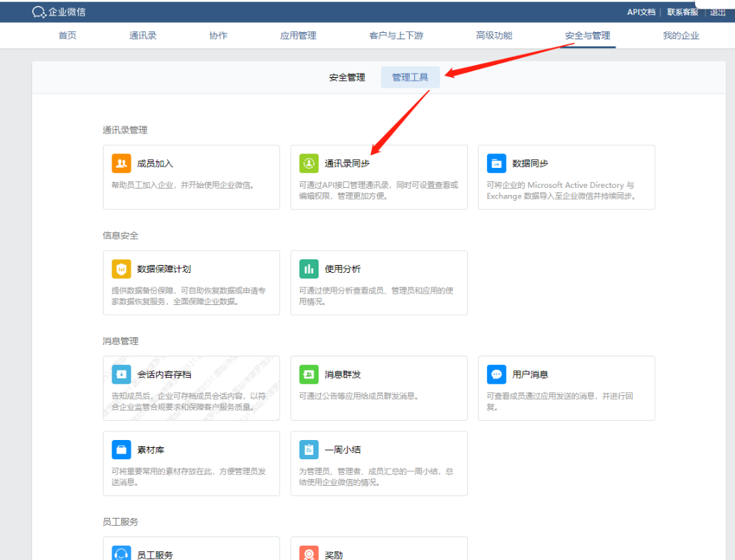Open the API文档 link
This screenshot has height=560, width=735.
(x=641, y=12)
